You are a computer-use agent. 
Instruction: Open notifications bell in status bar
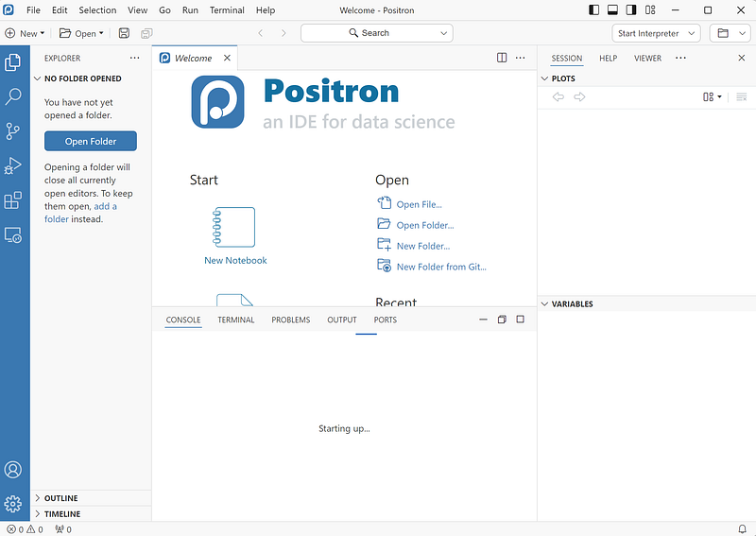click(x=743, y=529)
